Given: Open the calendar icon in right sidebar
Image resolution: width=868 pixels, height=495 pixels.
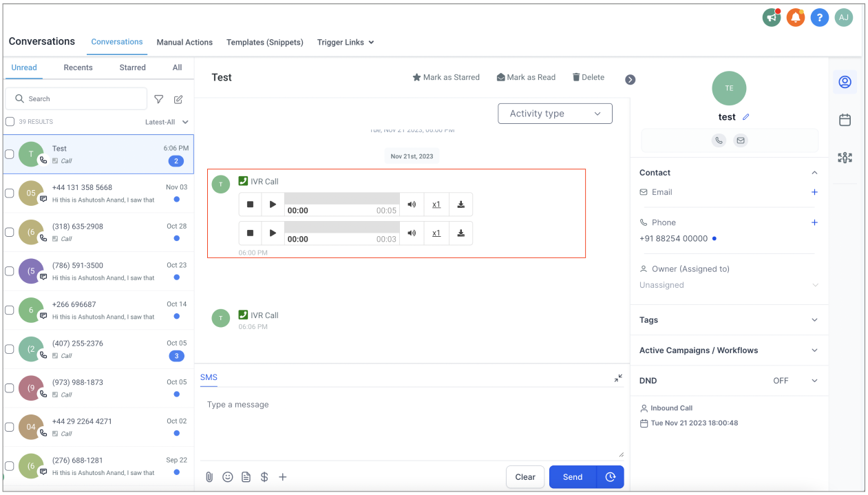Looking at the screenshot, I should 845,120.
